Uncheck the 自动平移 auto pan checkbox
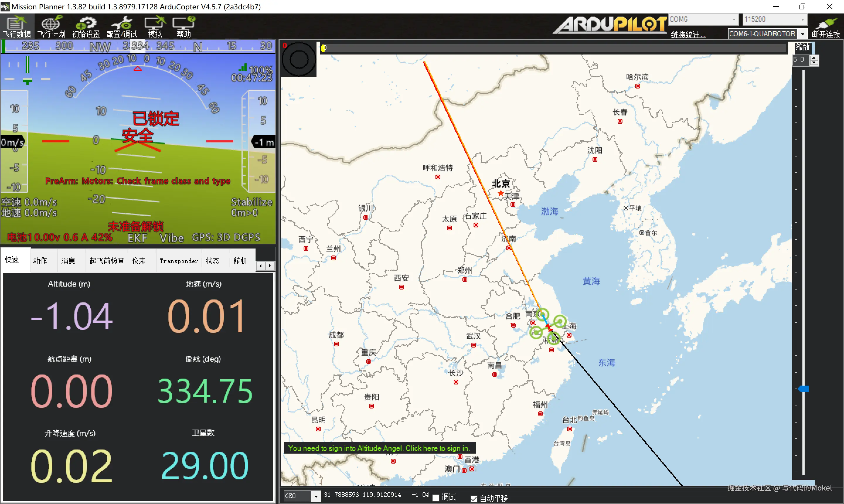The height and width of the screenshot is (504, 844). coord(474,498)
